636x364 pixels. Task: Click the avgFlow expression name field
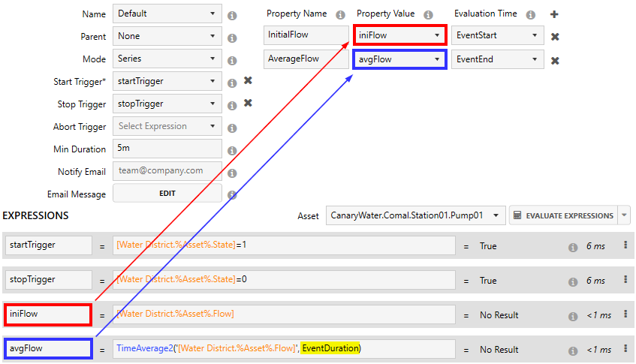point(48,348)
